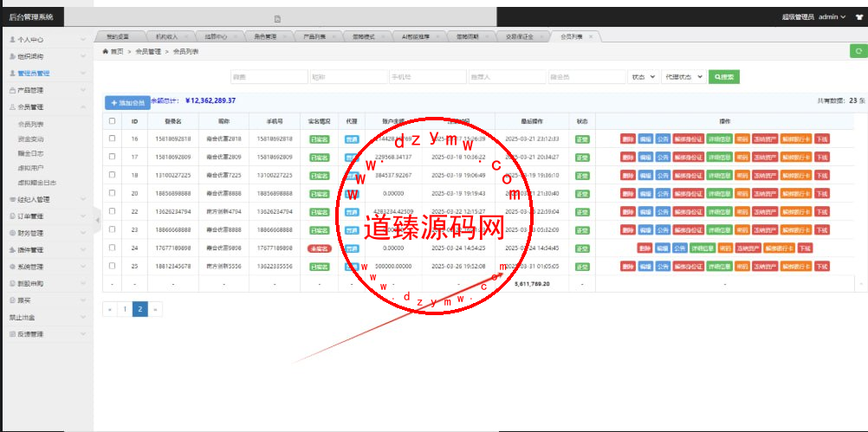Click the 新股申购 icon in sidebar

coord(13,284)
